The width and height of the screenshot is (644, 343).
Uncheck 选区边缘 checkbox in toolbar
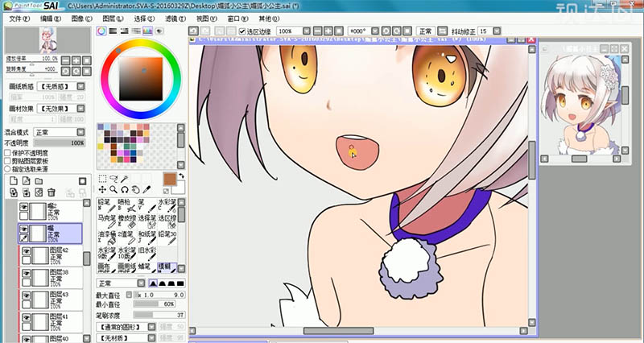242,31
